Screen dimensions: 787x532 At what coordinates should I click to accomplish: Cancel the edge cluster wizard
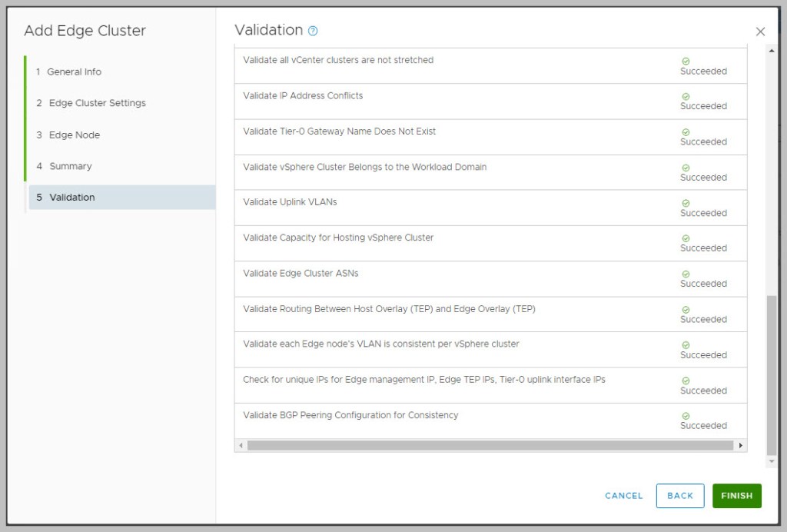[x=623, y=496]
